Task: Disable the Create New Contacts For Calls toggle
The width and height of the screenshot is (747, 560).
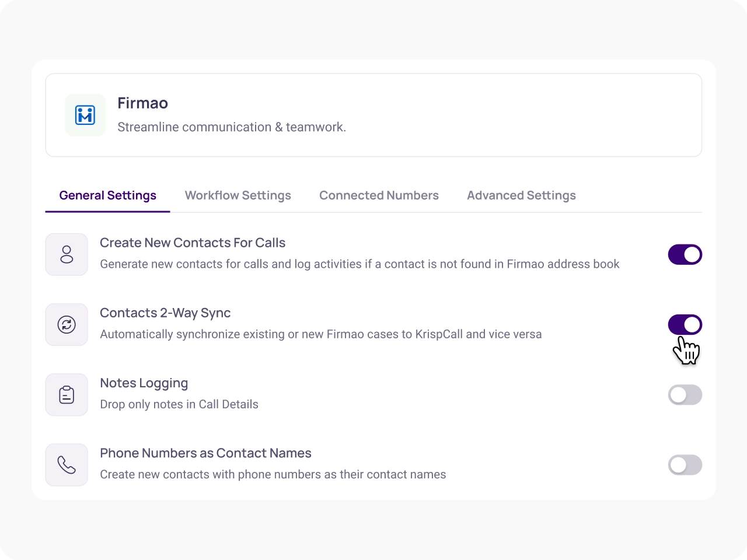Action: (685, 254)
